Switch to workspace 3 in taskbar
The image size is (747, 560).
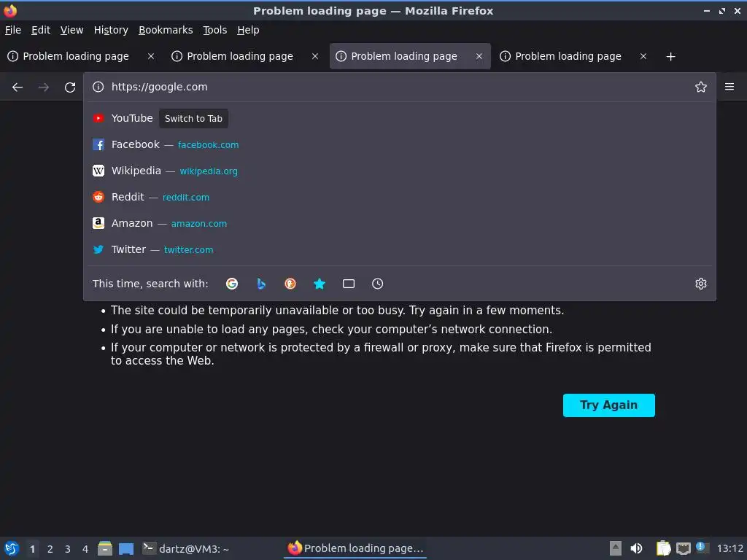point(68,549)
